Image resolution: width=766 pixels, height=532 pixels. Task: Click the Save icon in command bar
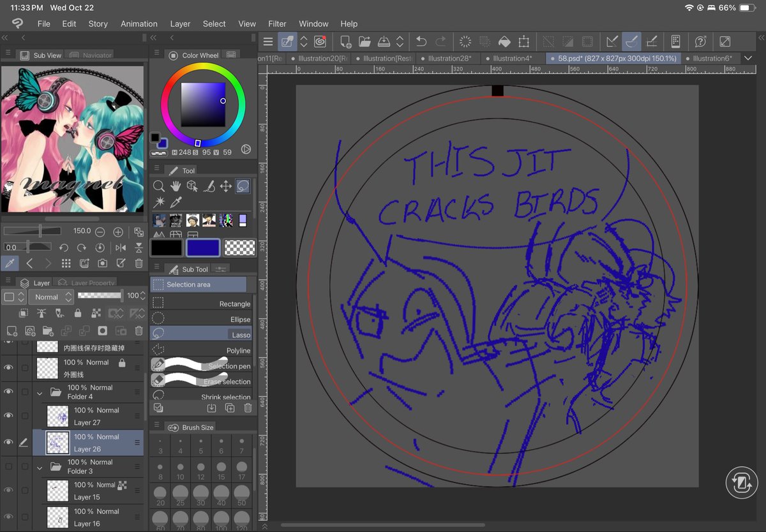[384, 41]
